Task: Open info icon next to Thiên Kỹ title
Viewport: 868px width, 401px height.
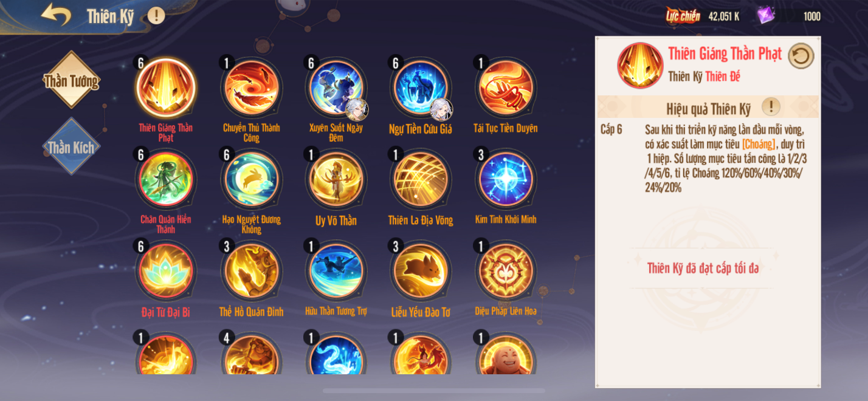Action: point(156,15)
